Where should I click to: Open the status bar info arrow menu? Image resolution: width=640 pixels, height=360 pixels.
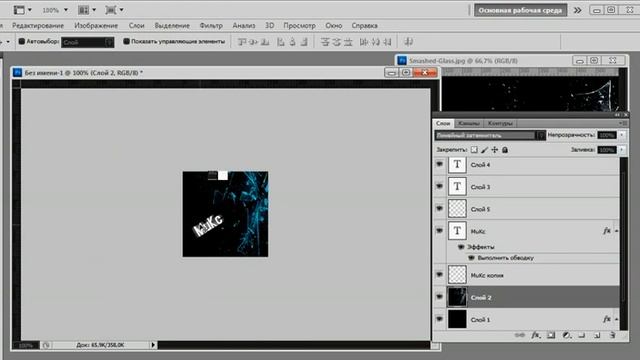pos(153,345)
